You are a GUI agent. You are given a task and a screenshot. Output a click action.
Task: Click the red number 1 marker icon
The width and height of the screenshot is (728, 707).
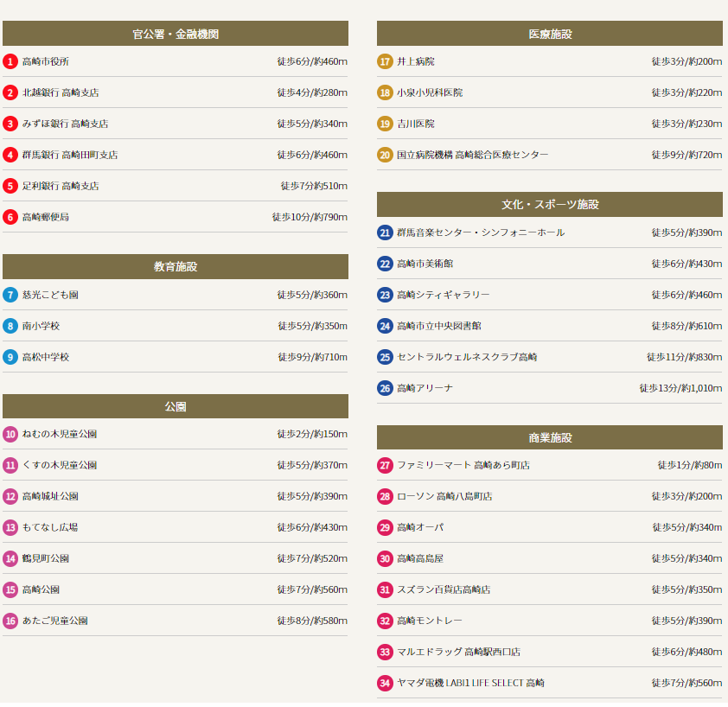pos(10,61)
